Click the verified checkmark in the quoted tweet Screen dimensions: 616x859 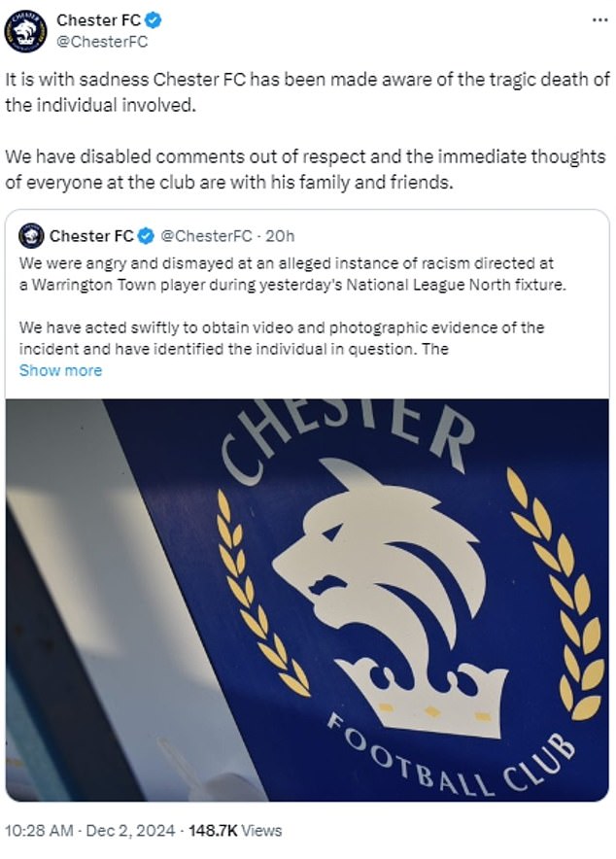pos(146,234)
